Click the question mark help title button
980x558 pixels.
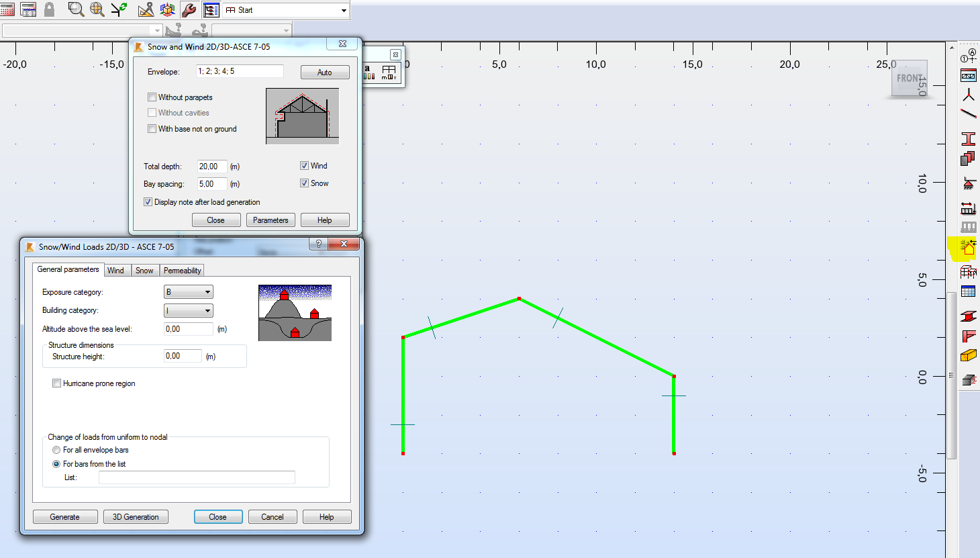click(x=319, y=244)
